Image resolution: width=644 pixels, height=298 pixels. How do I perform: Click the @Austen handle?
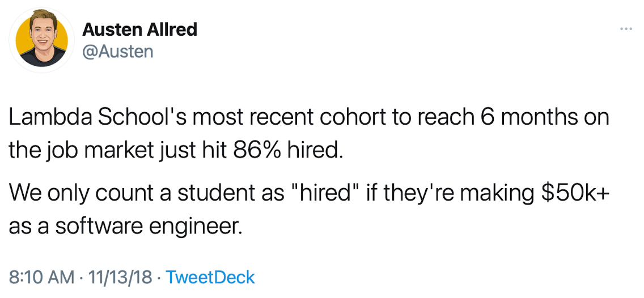(x=117, y=52)
